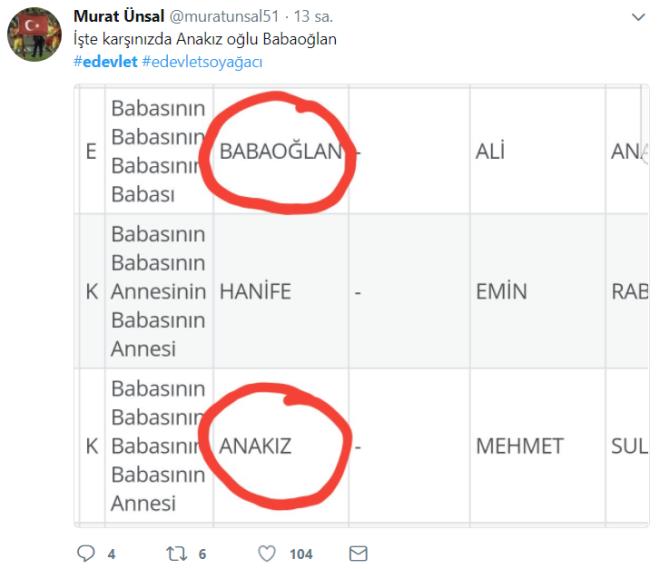Viewport: 660px width, 569px height.
Task: Send tweet via the envelope icon
Action: (357, 553)
